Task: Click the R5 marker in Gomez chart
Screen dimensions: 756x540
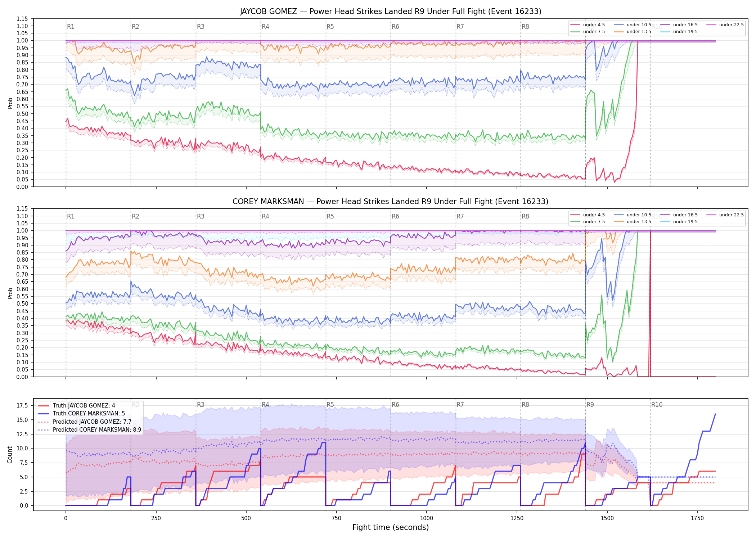Action: click(330, 27)
